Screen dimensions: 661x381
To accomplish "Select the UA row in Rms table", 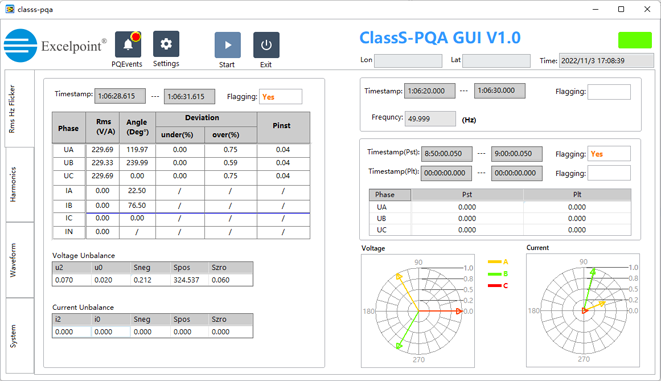I will (181, 150).
